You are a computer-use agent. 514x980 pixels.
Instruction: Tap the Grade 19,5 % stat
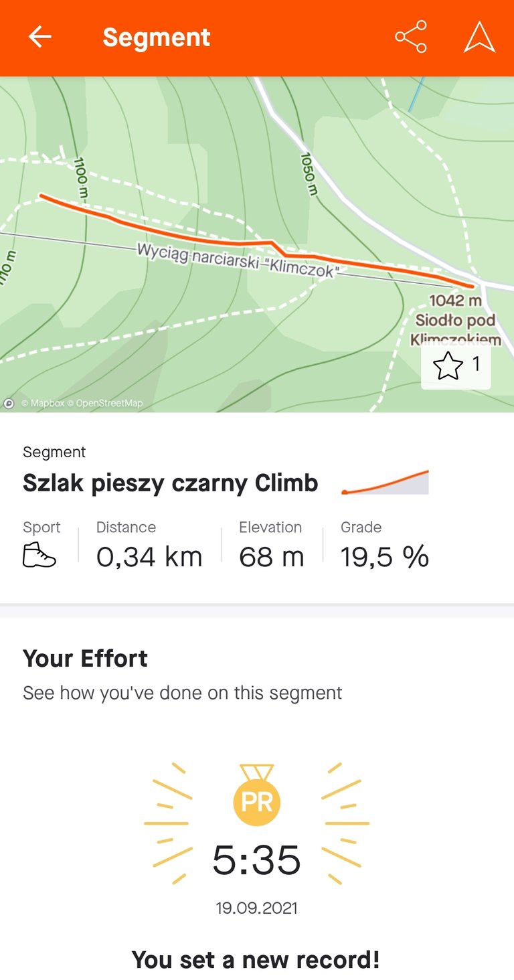click(x=384, y=556)
